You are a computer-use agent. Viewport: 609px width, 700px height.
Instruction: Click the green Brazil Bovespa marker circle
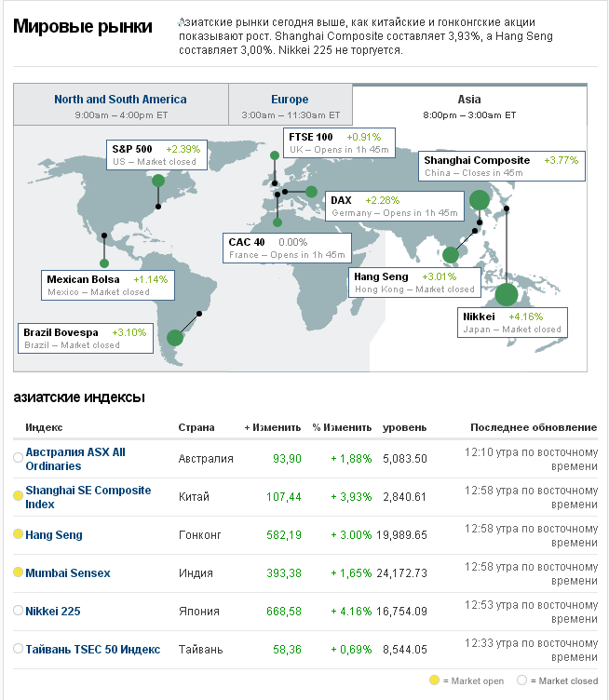(x=175, y=338)
